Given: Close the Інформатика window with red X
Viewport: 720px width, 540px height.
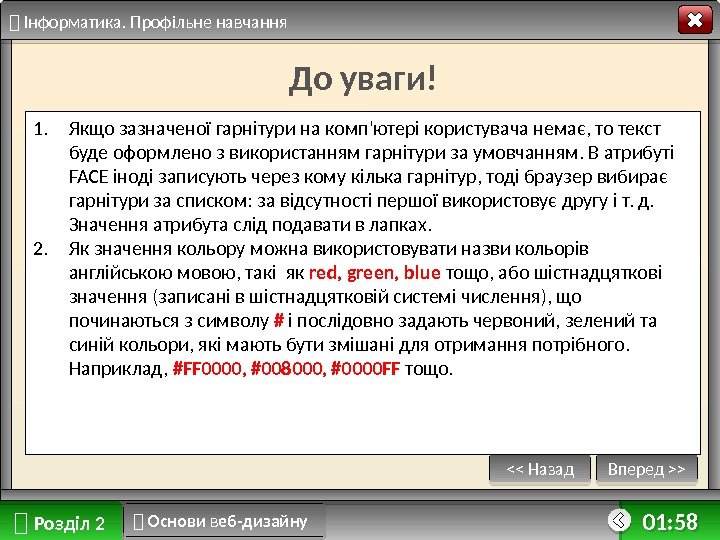Looking at the screenshot, I should click(x=694, y=20).
